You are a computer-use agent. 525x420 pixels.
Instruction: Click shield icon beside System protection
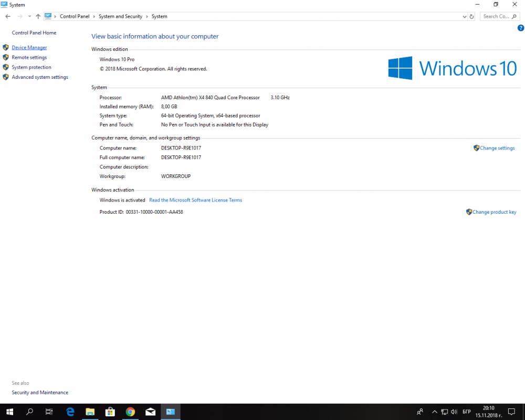point(6,67)
